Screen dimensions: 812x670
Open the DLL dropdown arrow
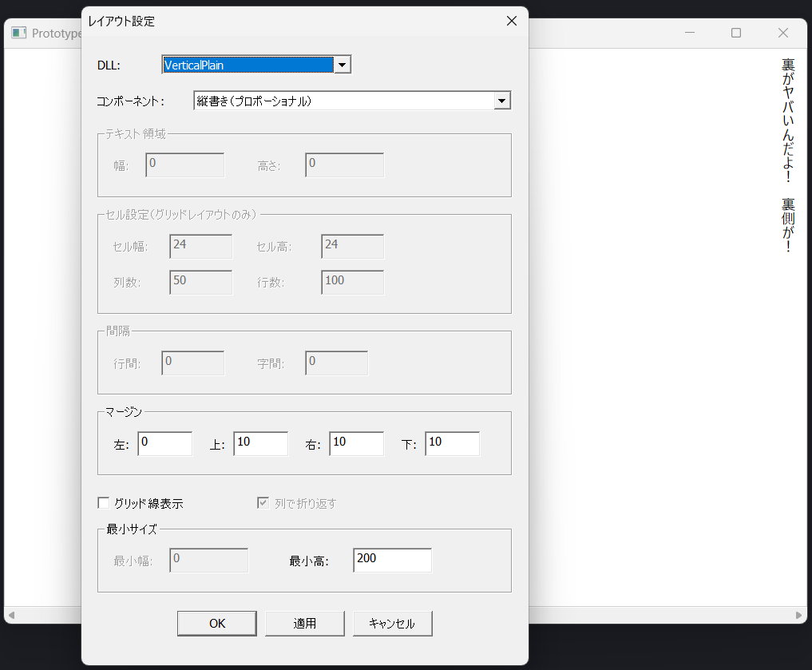point(343,65)
